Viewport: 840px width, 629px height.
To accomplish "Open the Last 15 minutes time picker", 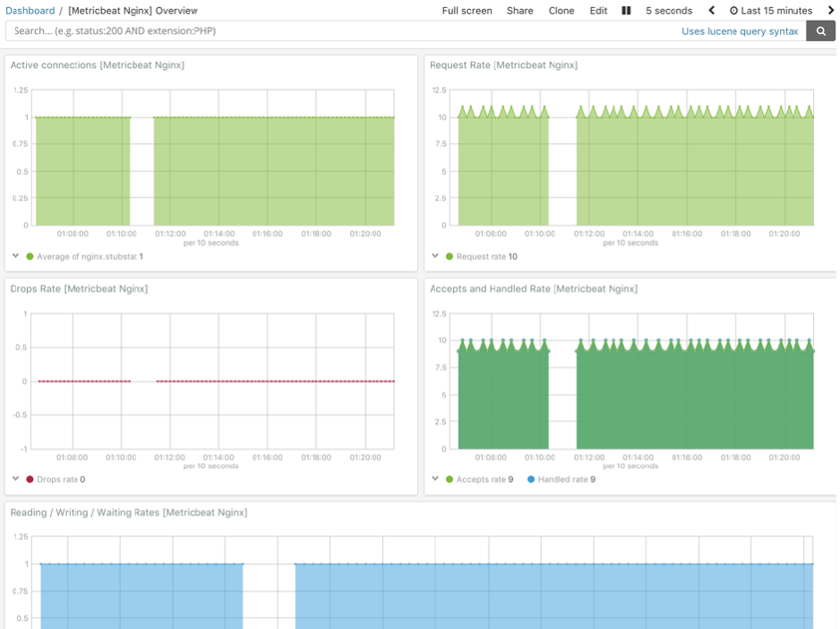I will [x=771, y=10].
